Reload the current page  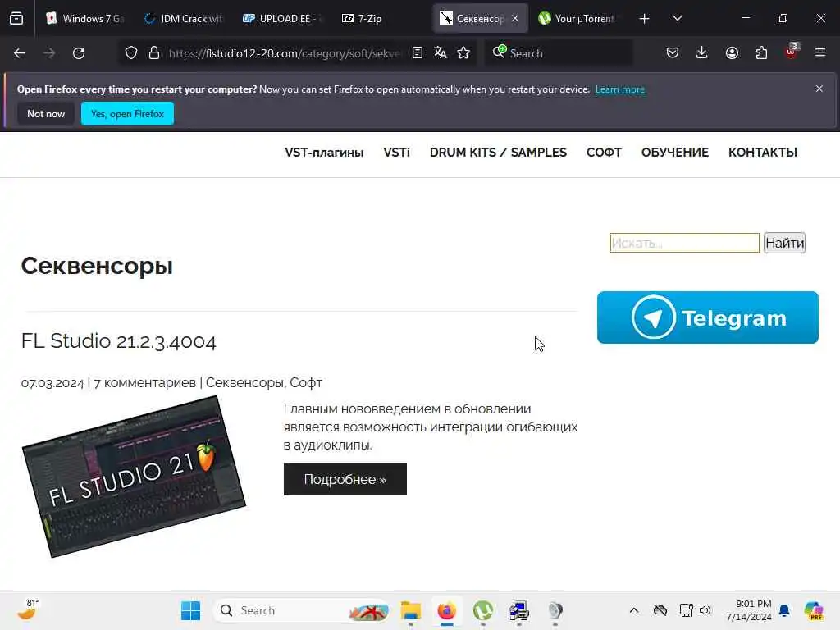pyautogui.click(x=79, y=53)
